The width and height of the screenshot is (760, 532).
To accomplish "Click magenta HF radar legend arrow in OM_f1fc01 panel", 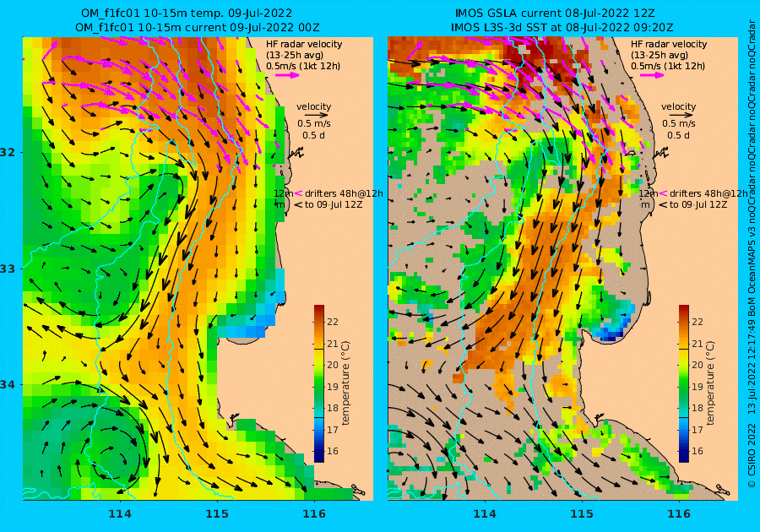I will 287,75.
